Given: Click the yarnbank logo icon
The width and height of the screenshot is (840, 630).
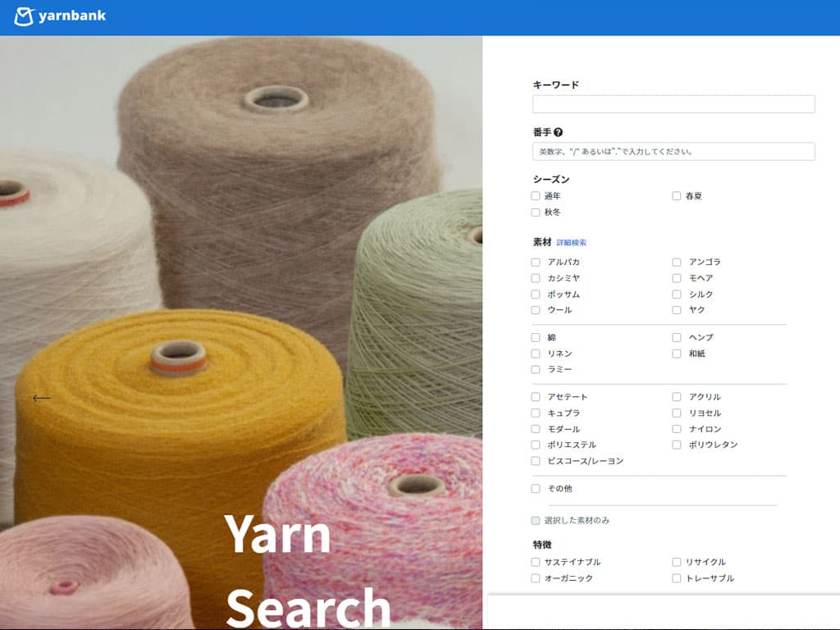Looking at the screenshot, I should (24, 16).
